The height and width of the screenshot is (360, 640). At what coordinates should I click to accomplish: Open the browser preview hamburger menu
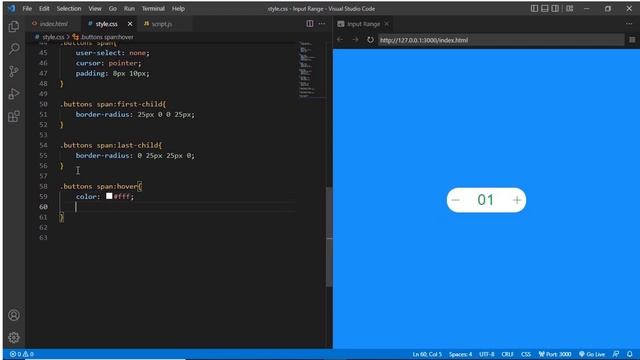(x=632, y=40)
